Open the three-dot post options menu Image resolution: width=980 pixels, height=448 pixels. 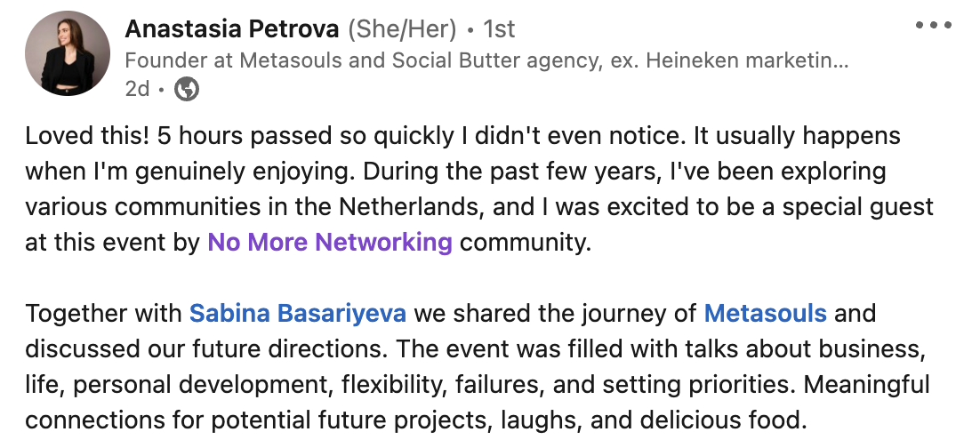[933, 26]
